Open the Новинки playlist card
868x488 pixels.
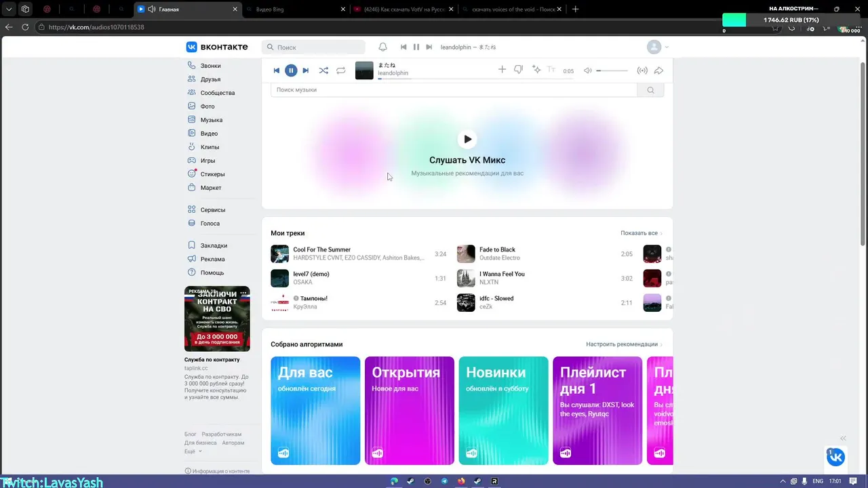pyautogui.click(x=503, y=411)
